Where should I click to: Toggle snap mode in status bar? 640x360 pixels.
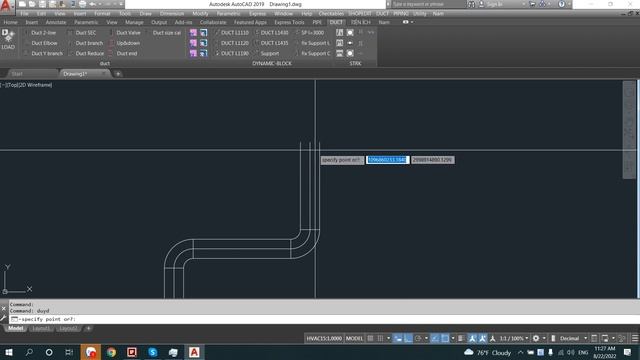pyautogui.click(x=380, y=338)
